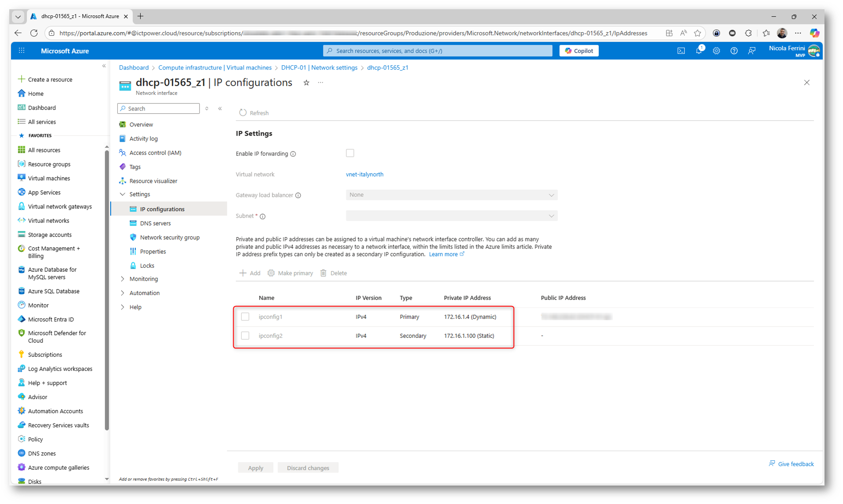Open the notifications bell icon
This screenshot has height=504, width=843.
coord(699,51)
